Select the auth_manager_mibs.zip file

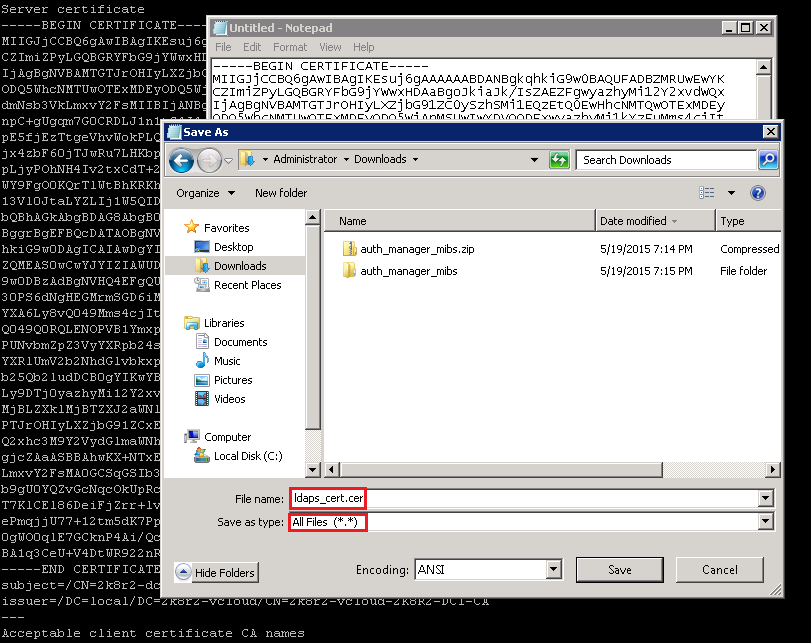click(x=408, y=249)
